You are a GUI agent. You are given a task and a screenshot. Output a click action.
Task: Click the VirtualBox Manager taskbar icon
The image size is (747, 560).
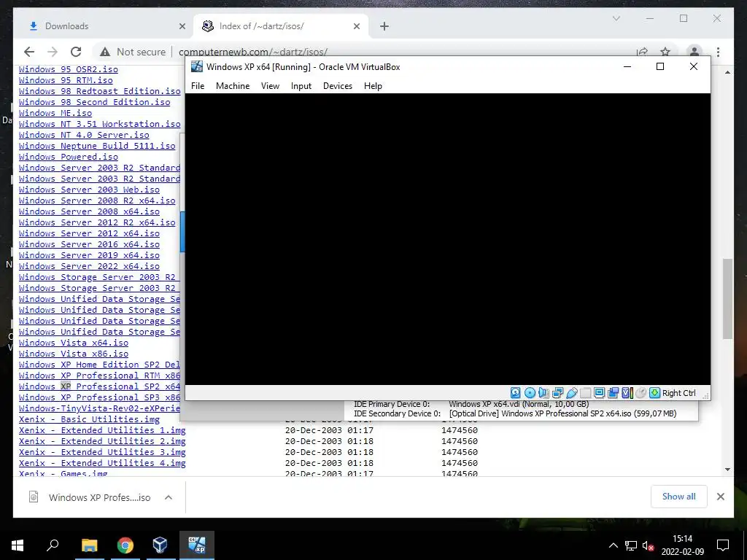coord(160,545)
